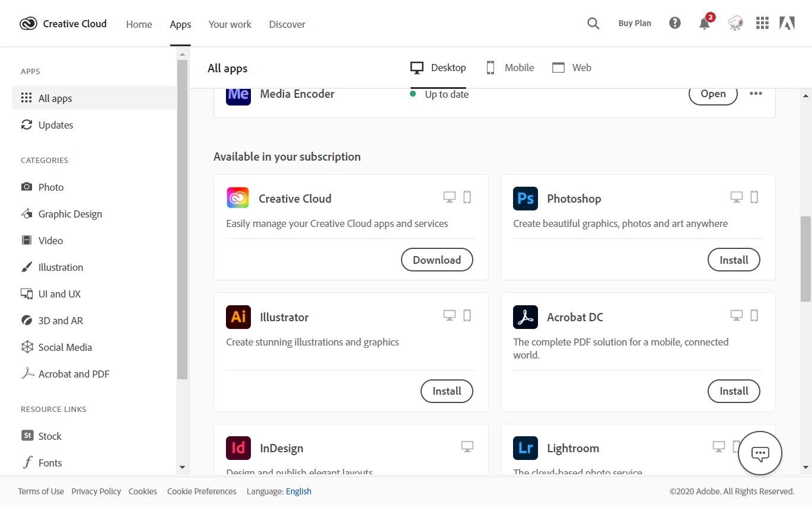The image size is (812, 505).
Task: Install Illustrator
Action: [447, 391]
